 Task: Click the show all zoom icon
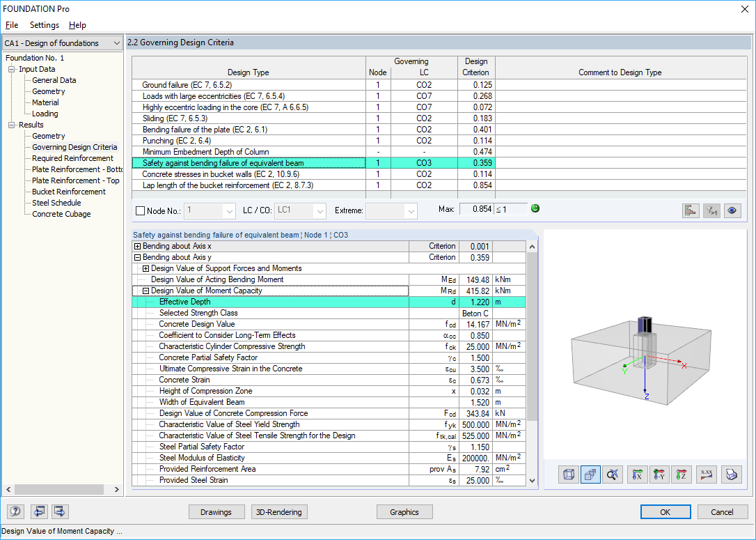coord(613,475)
